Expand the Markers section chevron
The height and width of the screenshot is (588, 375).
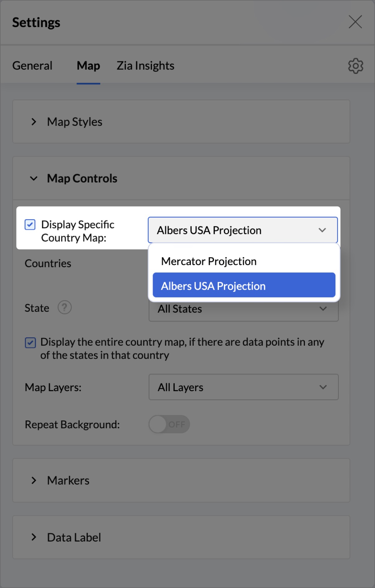click(34, 480)
